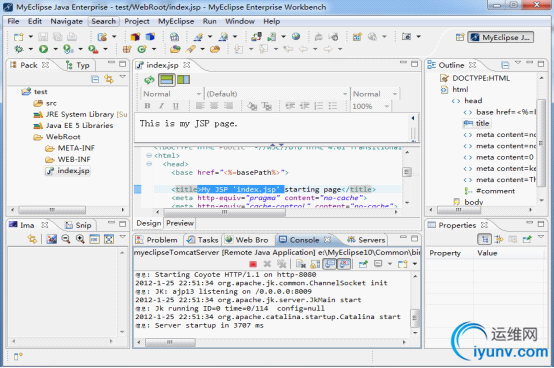
Task: Collapse the html tag in source editor
Action: pos(149,155)
